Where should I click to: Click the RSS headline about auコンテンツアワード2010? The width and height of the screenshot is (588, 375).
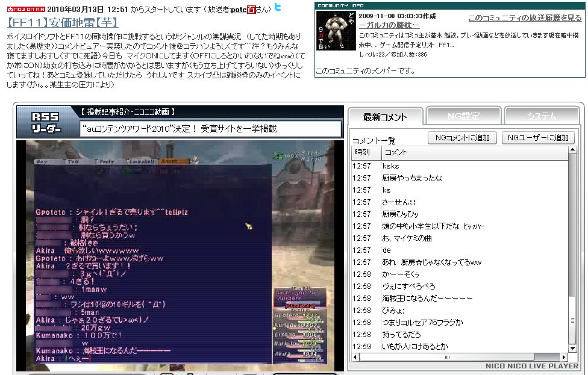coord(180,129)
